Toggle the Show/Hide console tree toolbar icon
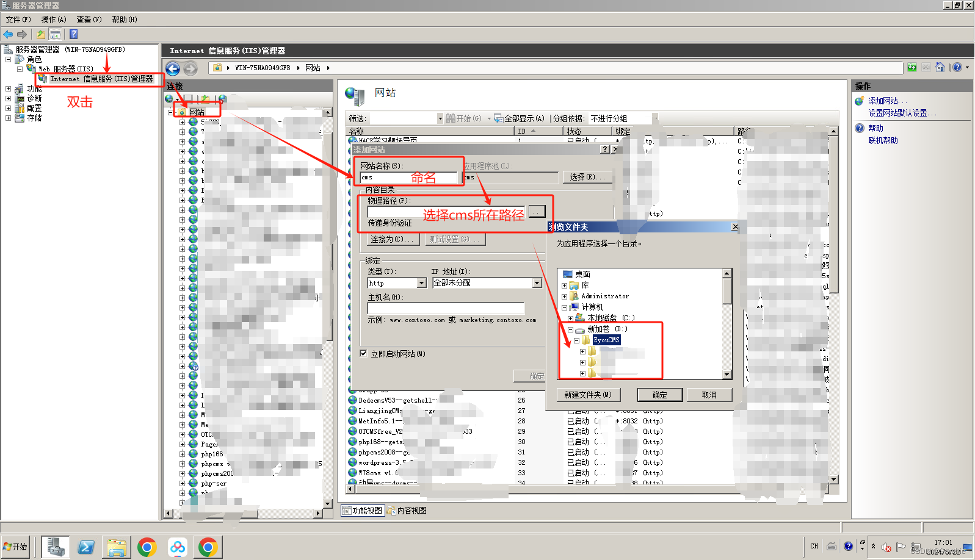975x560 pixels. 56,34
